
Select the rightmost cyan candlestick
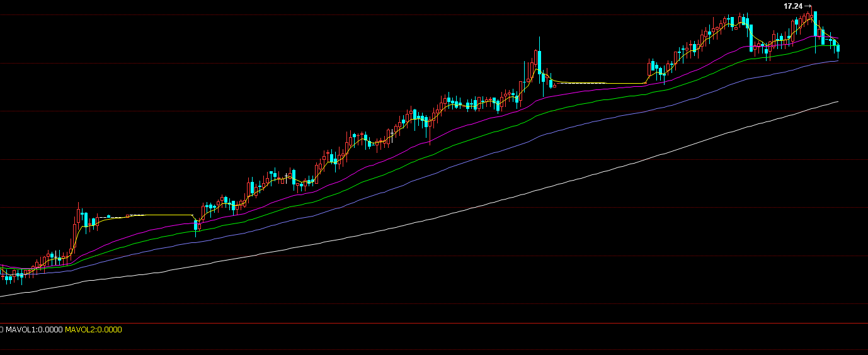(838, 48)
